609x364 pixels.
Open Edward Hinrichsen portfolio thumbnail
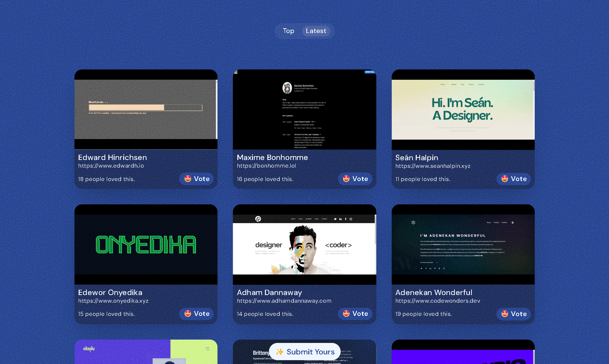point(146,109)
